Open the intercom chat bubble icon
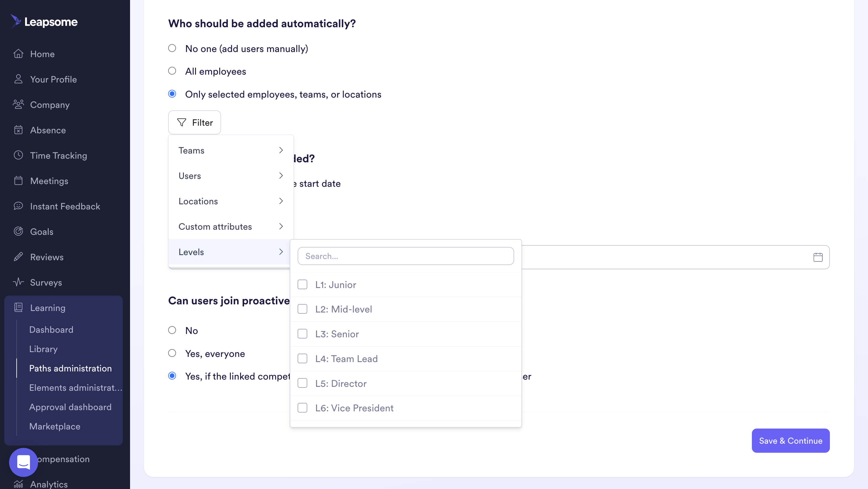 click(x=24, y=462)
